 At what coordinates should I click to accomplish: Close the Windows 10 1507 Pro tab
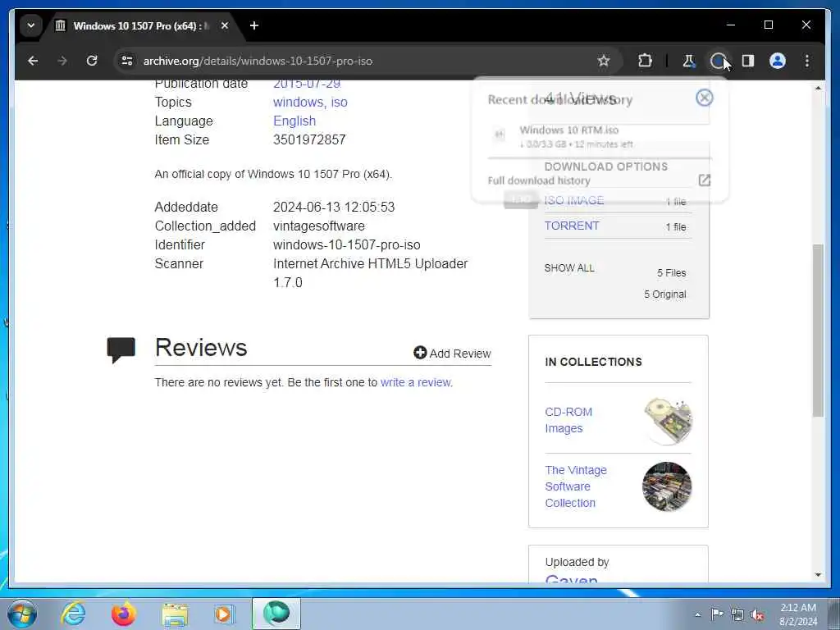pos(225,25)
